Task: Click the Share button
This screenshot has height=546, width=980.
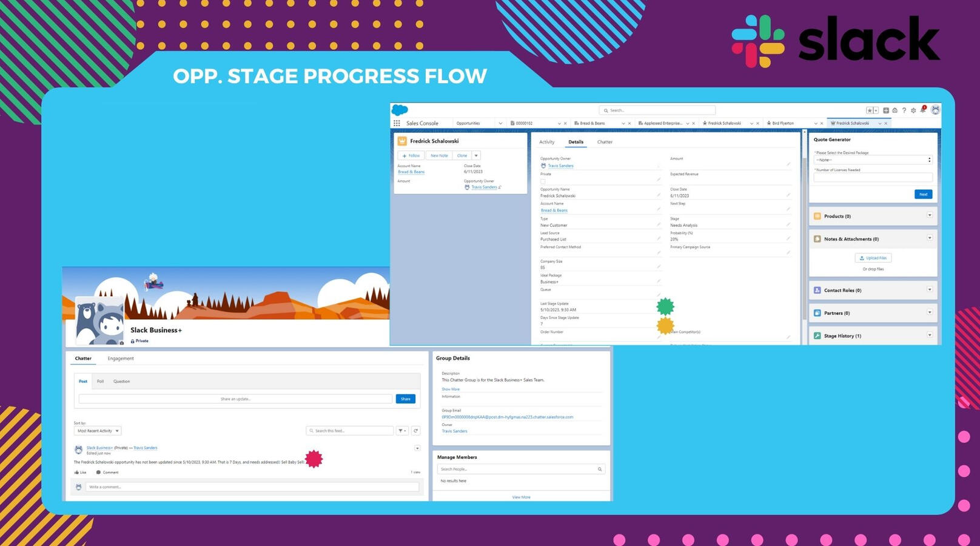Action: click(x=406, y=399)
